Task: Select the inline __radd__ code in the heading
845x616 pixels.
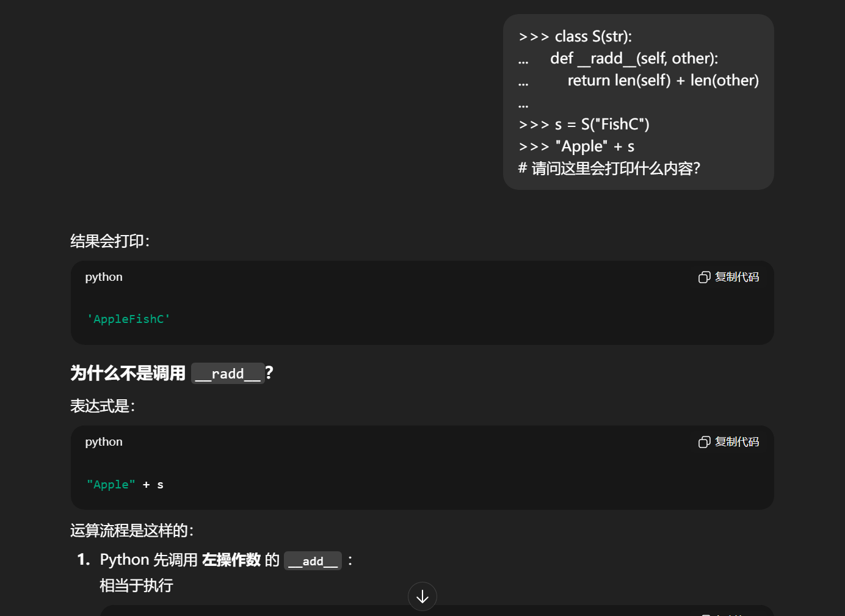Action: [228, 373]
